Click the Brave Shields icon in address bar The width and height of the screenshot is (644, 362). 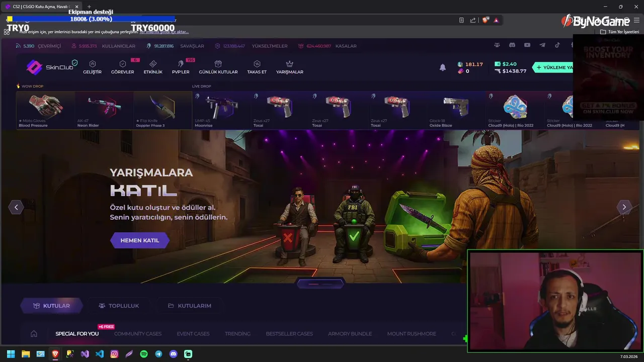coord(485,20)
